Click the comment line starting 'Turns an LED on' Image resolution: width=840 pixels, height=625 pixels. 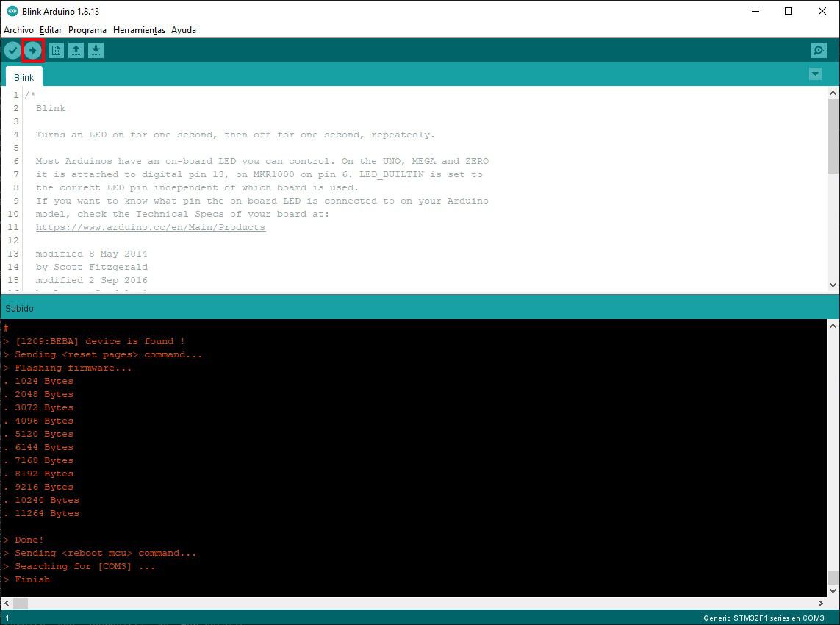point(235,135)
